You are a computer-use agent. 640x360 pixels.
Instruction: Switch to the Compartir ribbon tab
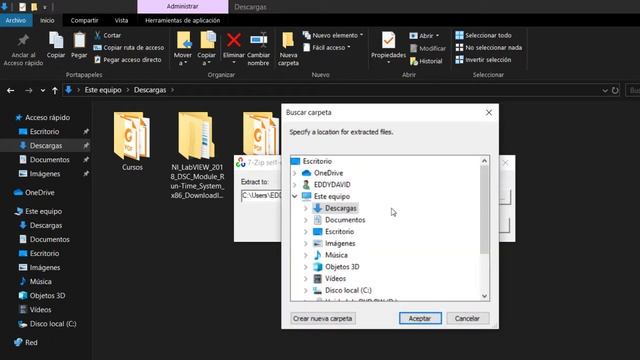(x=84, y=20)
